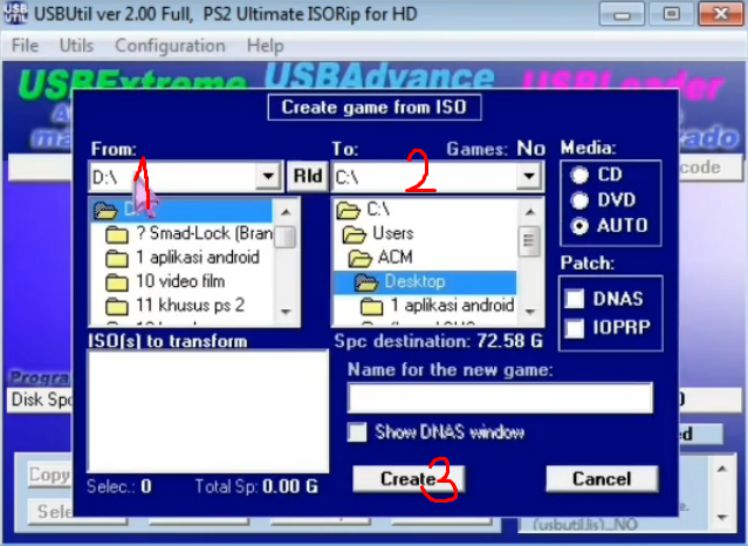
Task: Click the up arrow of To list scrollbar
Action: coord(530,212)
